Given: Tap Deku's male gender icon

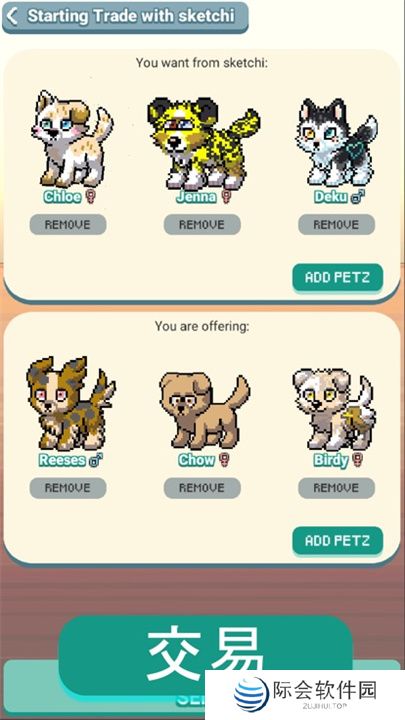Looking at the screenshot, I should (358, 197).
